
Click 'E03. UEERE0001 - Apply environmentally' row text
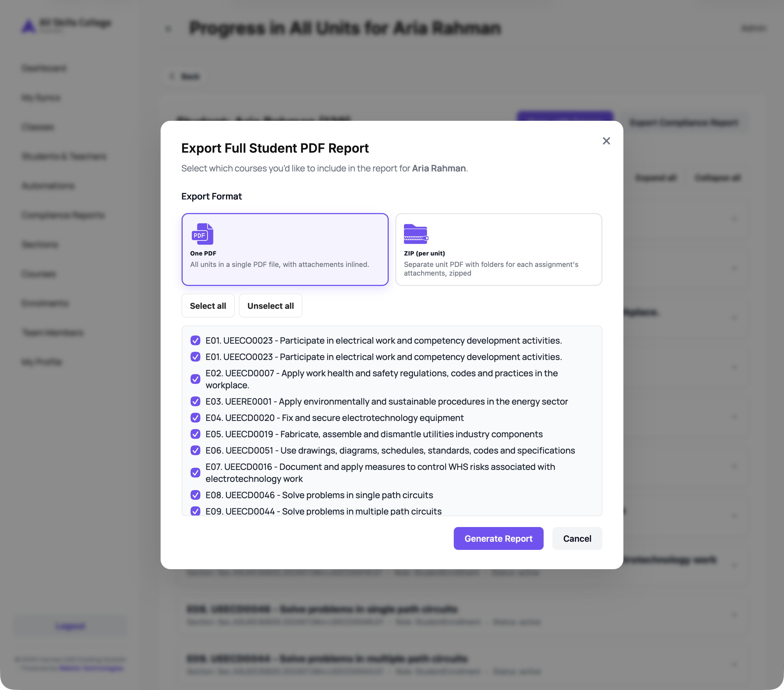pos(387,401)
